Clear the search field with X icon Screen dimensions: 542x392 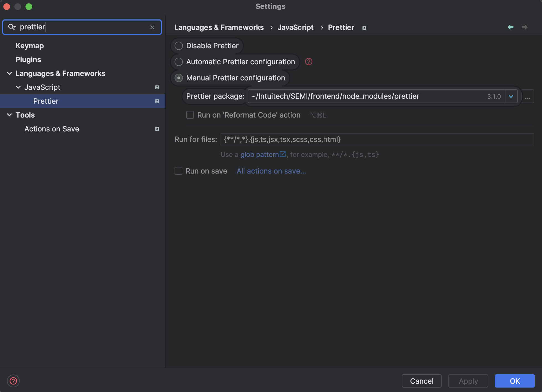click(152, 27)
